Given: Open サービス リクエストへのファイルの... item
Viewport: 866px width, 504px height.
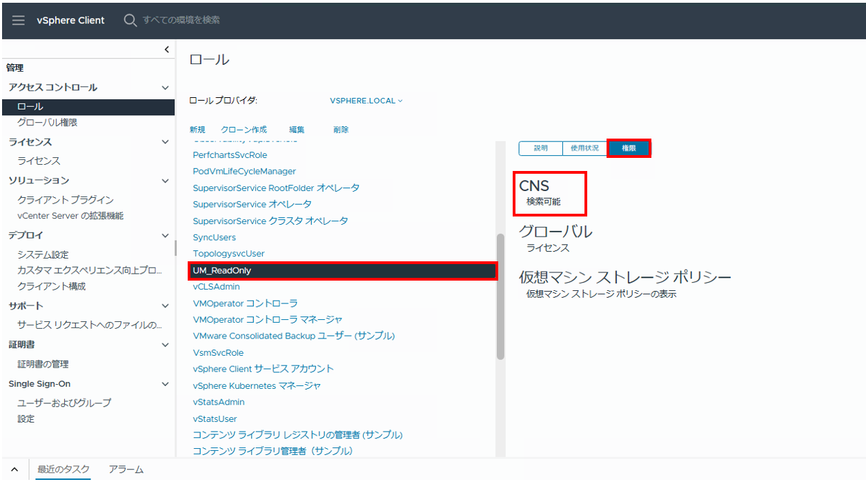Looking at the screenshot, I should 90,325.
